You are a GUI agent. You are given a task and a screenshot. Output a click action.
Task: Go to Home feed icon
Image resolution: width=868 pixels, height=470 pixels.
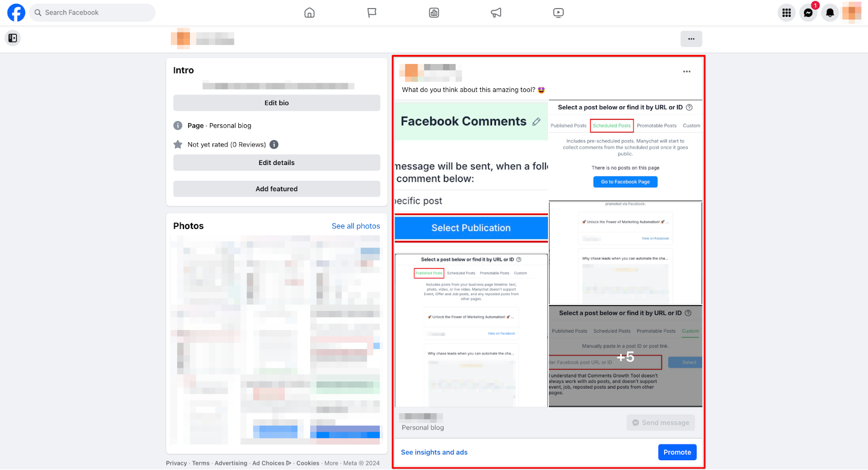pyautogui.click(x=309, y=12)
